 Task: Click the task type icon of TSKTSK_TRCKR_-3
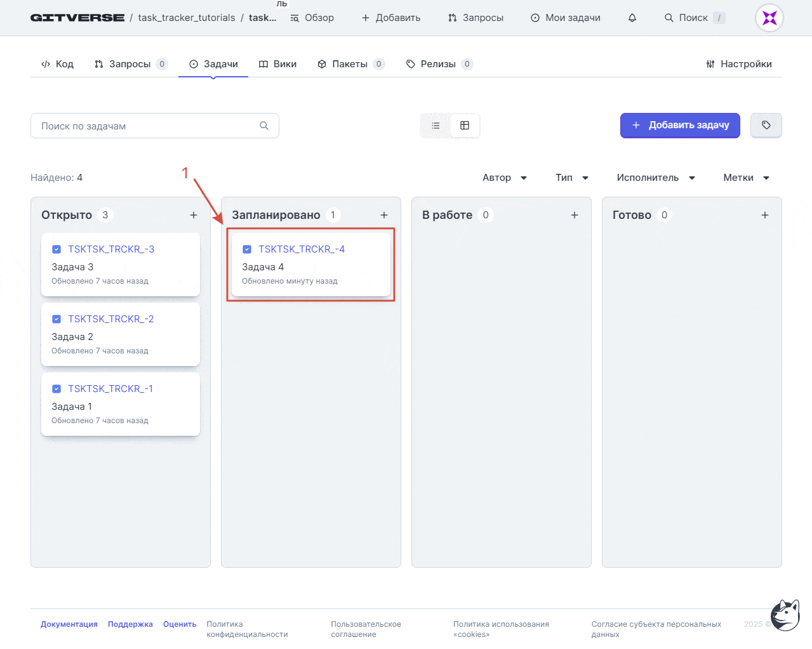pyautogui.click(x=57, y=249)
